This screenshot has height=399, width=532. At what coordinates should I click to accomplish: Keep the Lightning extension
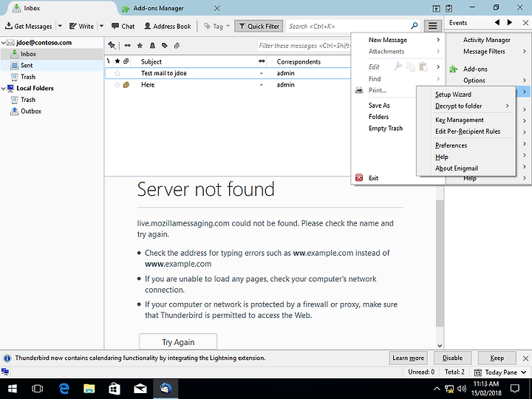pyautogui.click(x=497, y=358)
